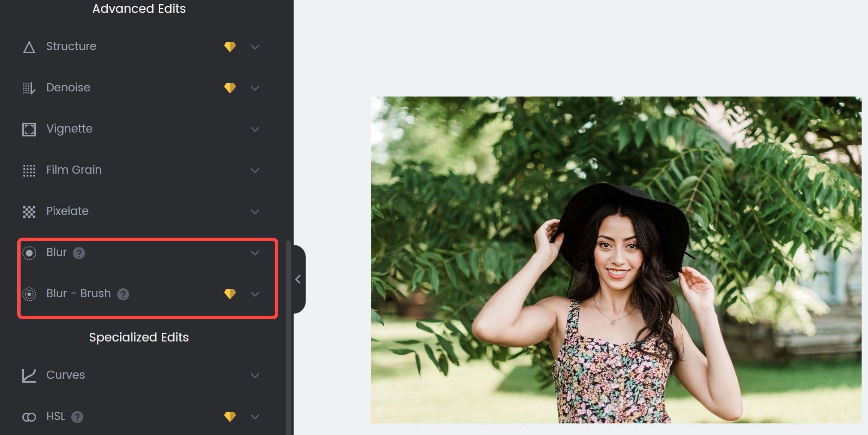
Task: Click the HSL overlapping circles icon
Action: click(29, 417)
